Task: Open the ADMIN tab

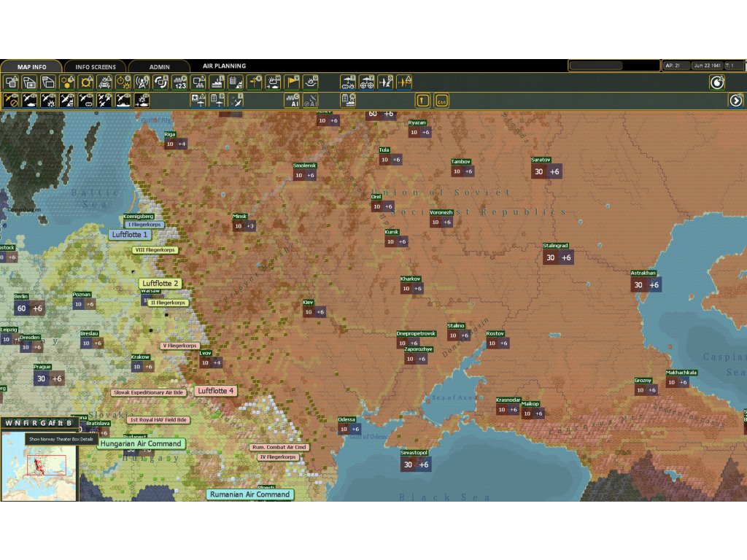Action: pos(159,67)
